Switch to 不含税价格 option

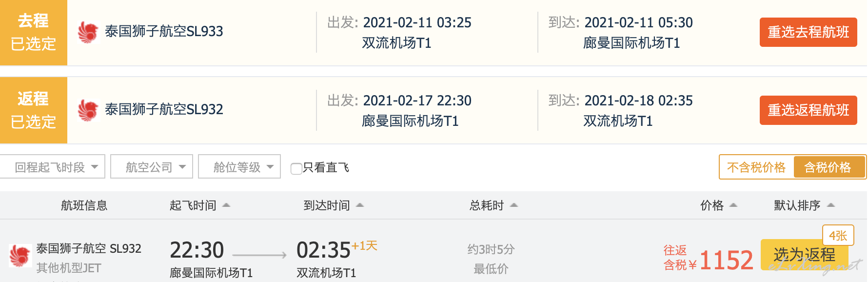(x=756, y=167)
